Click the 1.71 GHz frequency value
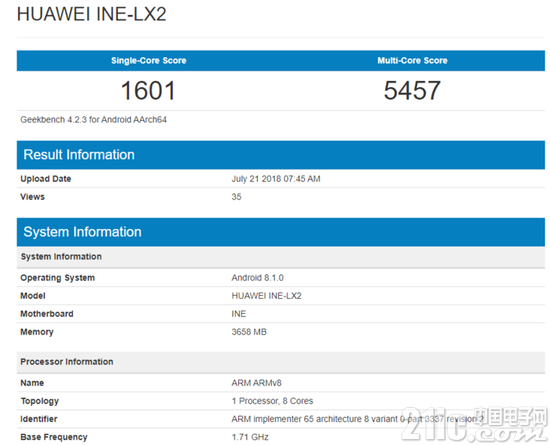The width and height of the screenshot is (550, 445). (x=250, y=437)
